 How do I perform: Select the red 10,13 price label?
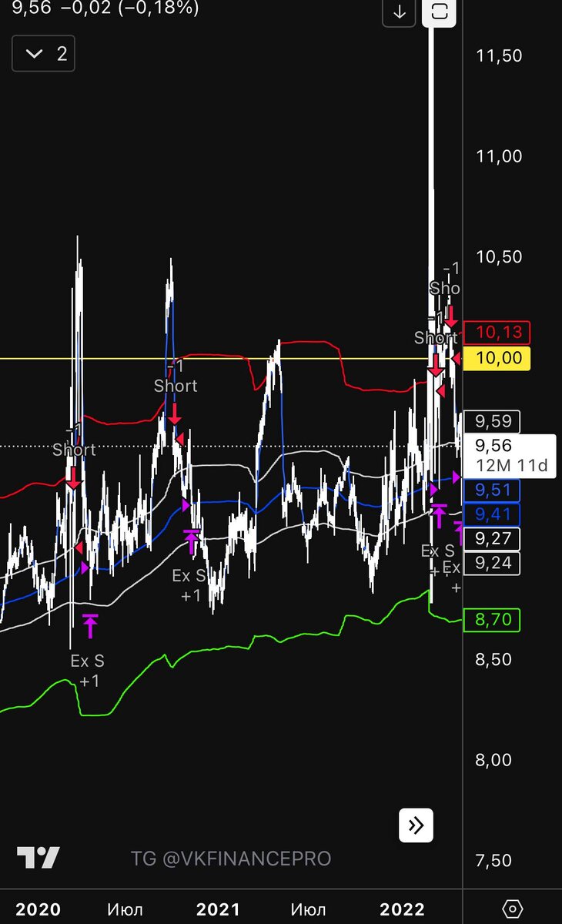point(498,333)
